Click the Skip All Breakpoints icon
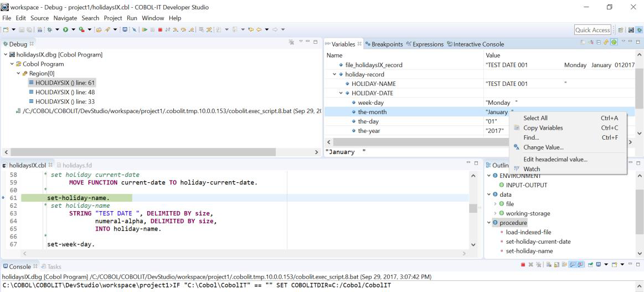The width and height of the screenshot is (644, 292). 135,29
